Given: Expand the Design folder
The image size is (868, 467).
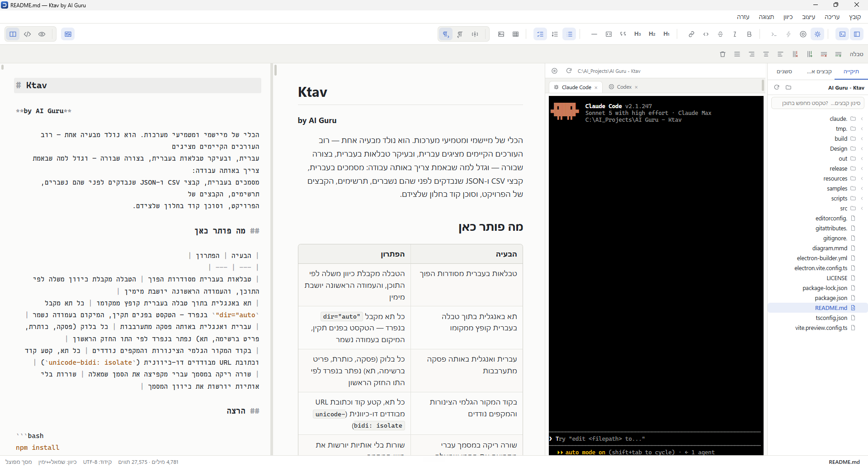Looking at the screenshot, I should 818,148.
